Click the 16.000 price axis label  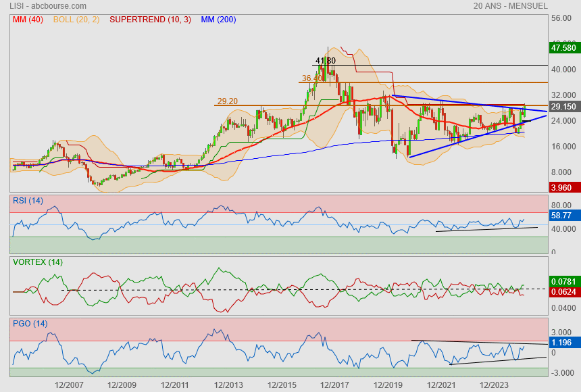coord(563,147)
